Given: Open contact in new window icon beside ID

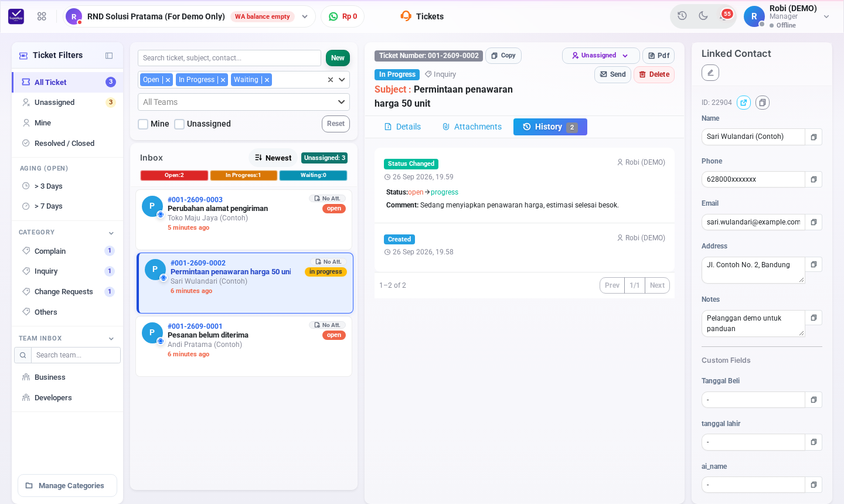Looking at the screenshot, I should click(x=744, y=103).
